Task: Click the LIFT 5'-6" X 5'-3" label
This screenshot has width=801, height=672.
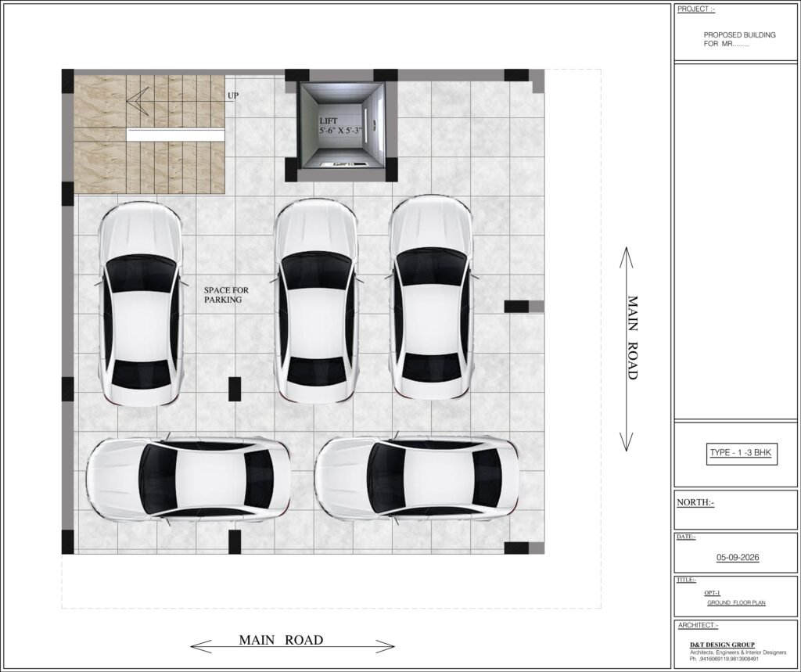Action: click(340, 126)
